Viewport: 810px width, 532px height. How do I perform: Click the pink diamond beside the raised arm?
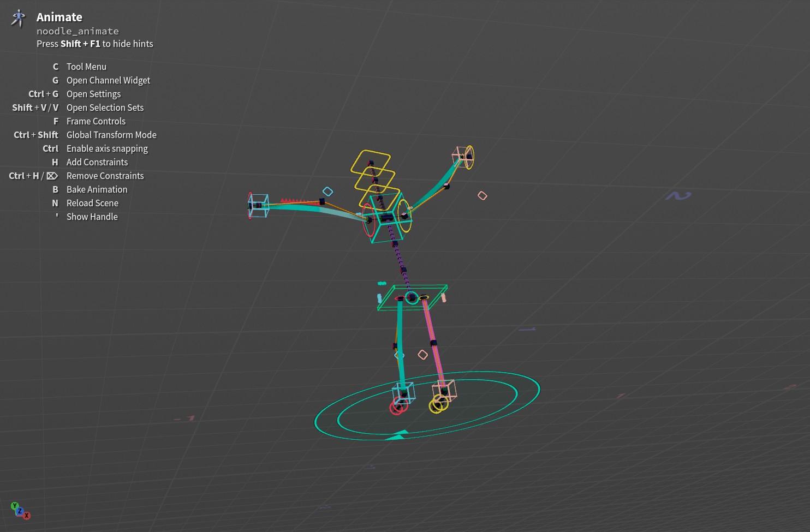coord(483,195)
